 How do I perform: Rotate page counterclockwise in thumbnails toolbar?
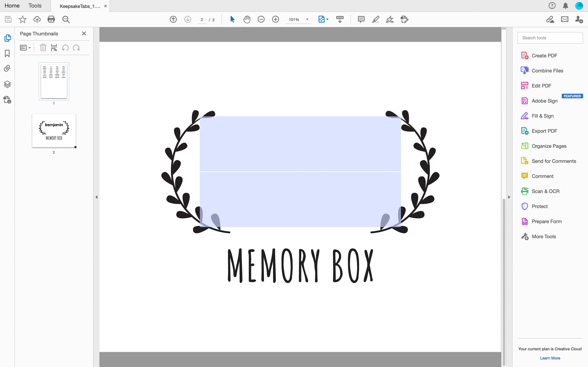65,48
